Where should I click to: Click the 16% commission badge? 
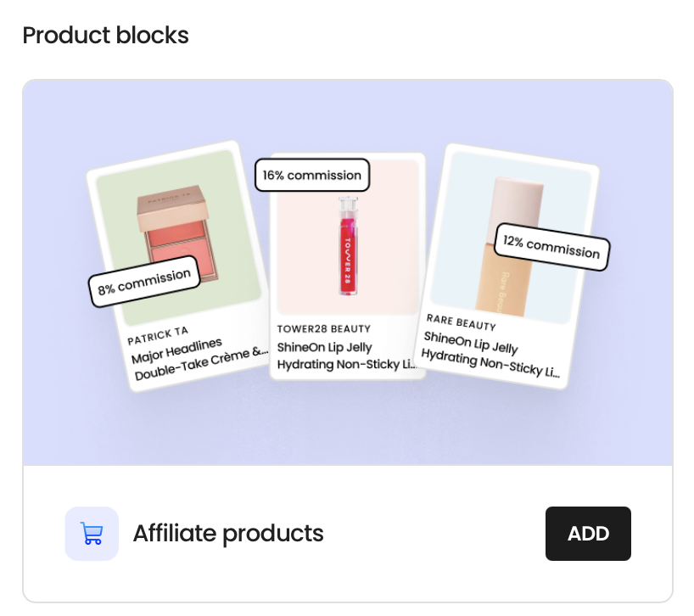(312, 176)
